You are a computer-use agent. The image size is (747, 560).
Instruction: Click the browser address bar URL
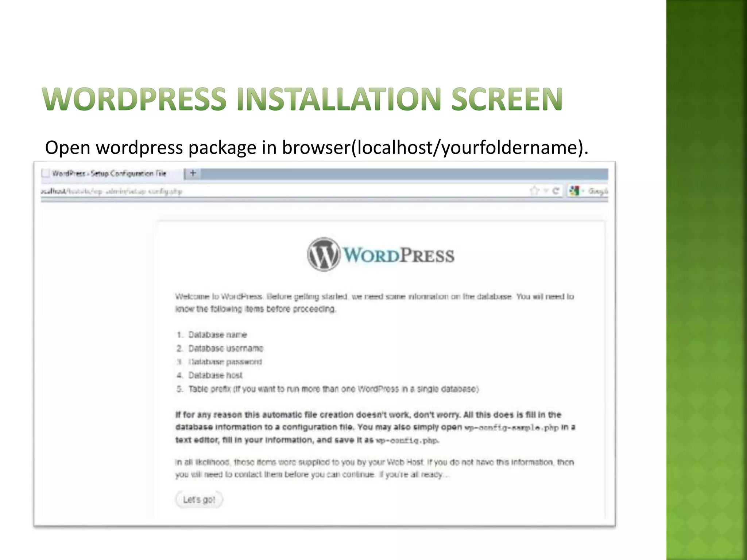[x=112, y=191]
